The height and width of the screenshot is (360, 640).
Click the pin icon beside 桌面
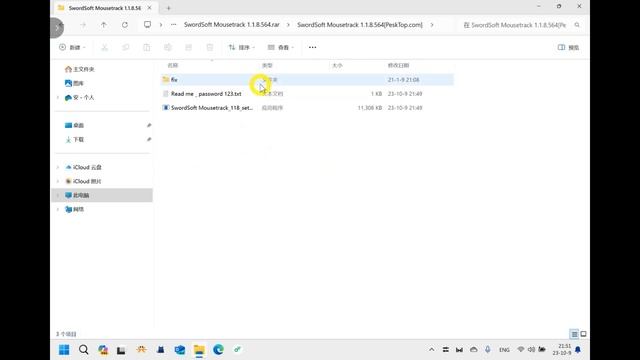click(149, 125)
